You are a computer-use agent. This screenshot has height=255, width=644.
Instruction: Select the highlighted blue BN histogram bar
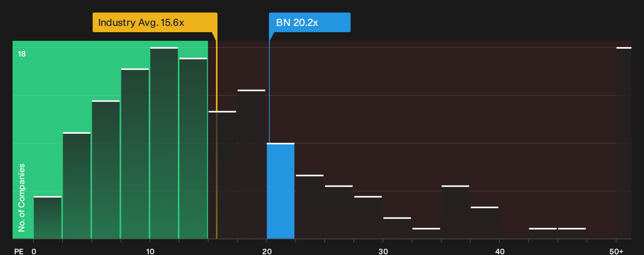pyautogui.click(x=280, y=191)
